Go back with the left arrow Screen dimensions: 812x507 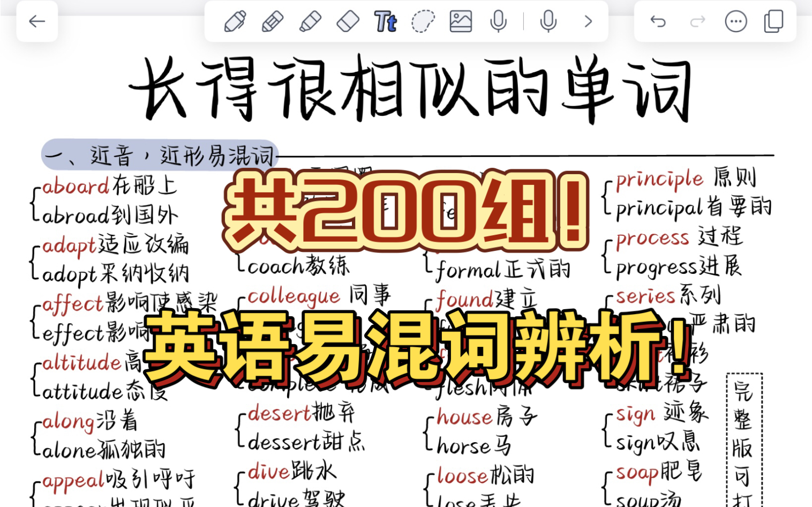click(x=37, y=21)
